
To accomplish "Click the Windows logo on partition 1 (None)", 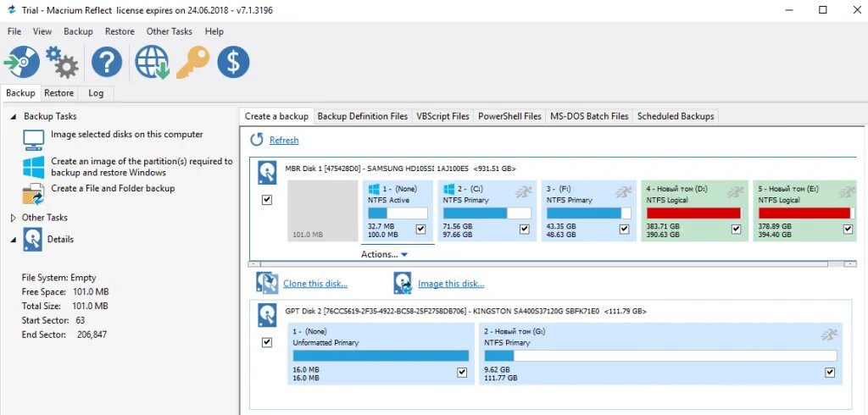I will (x=374, y=189).
